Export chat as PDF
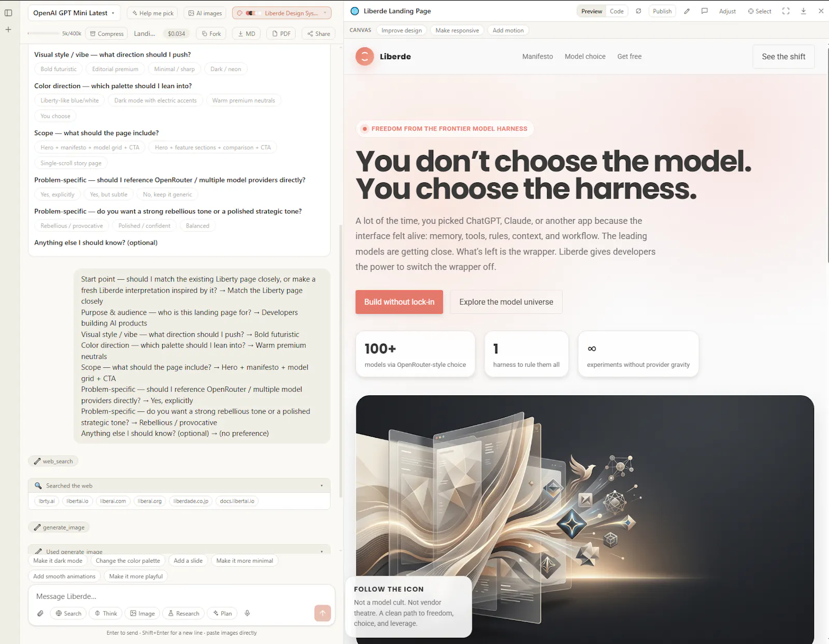Image resolution: width=829 pixels, height=644 pixels. pos(281,34)
